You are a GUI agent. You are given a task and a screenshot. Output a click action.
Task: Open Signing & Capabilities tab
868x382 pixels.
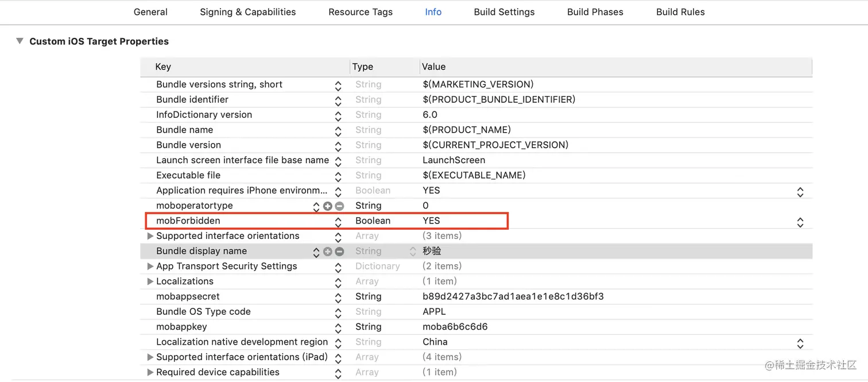247,12
